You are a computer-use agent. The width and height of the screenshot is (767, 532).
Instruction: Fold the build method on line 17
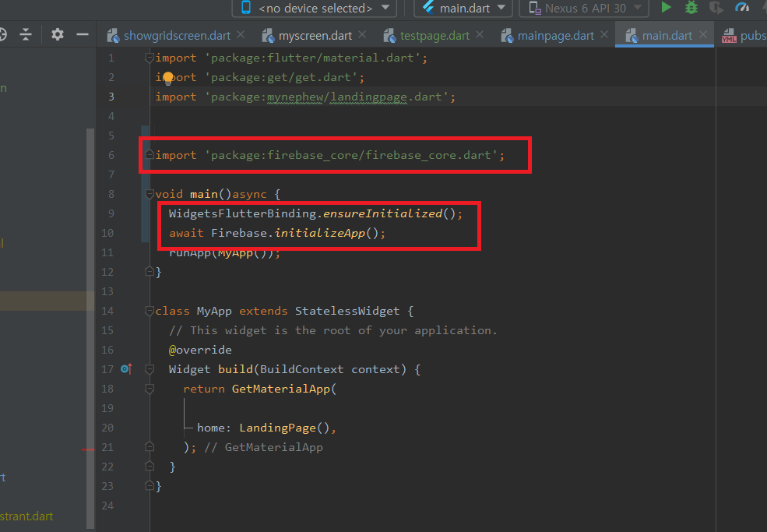point(150,369)
